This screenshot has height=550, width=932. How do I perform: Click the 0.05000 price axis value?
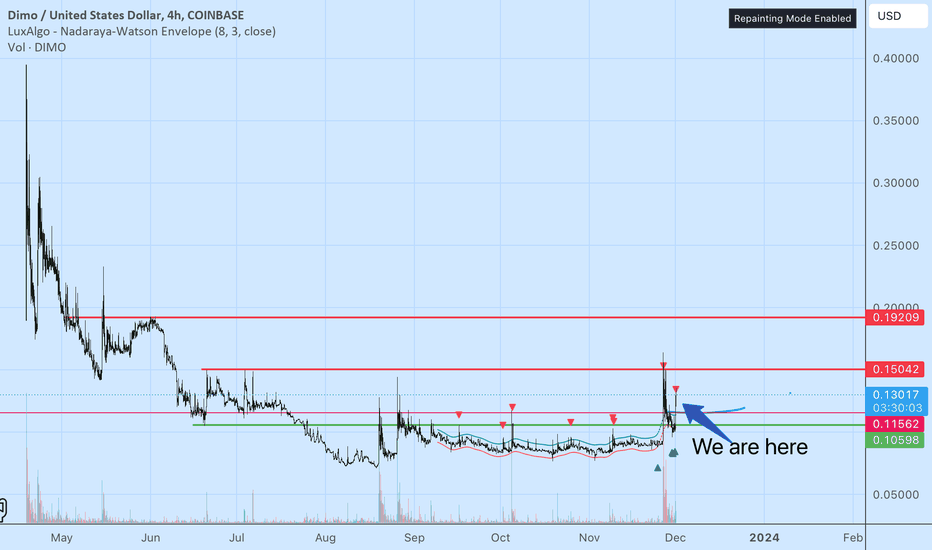tap(896, 495)
